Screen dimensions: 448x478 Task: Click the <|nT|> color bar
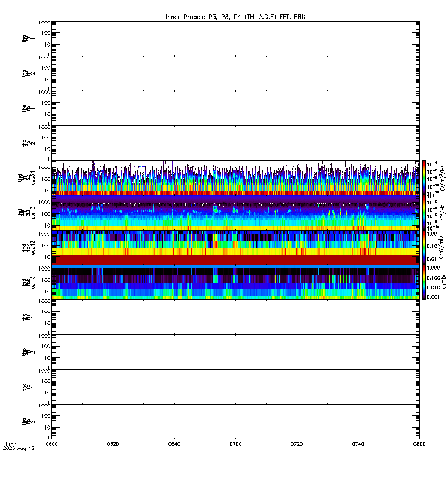pyautogui.click(x=424, y=282)
